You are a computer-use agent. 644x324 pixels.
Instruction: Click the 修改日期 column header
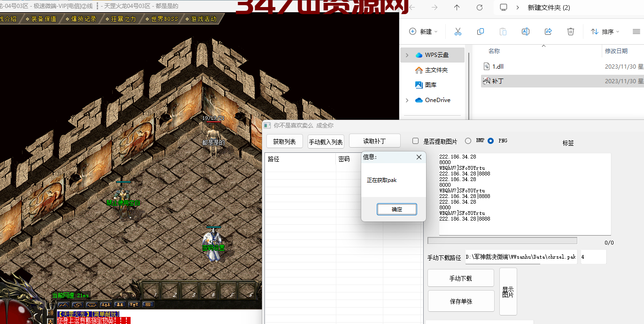point(616,51)
